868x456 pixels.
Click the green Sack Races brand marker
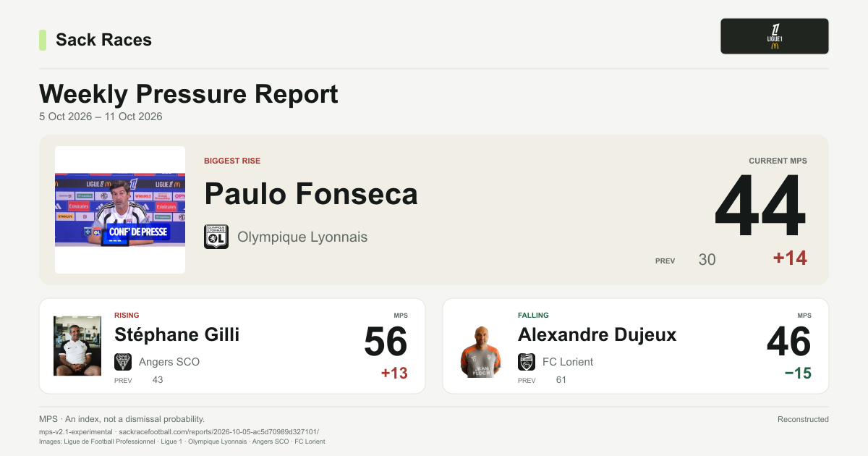pos(43,40)
